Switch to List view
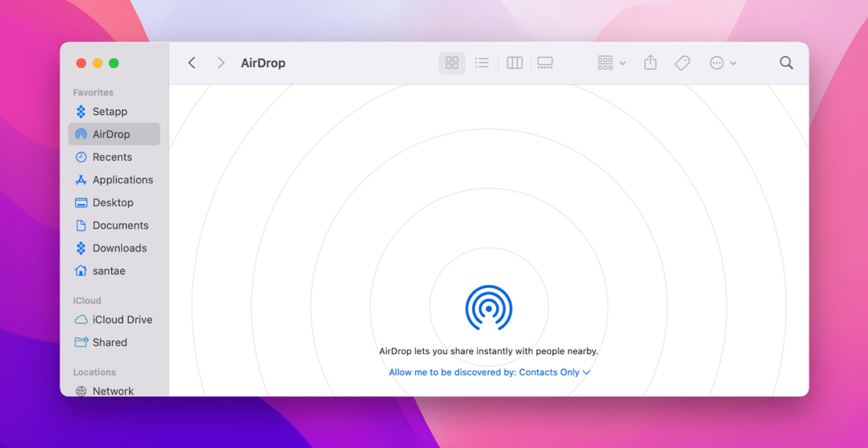Screen dimensions: 868x448 coord(482,62)
